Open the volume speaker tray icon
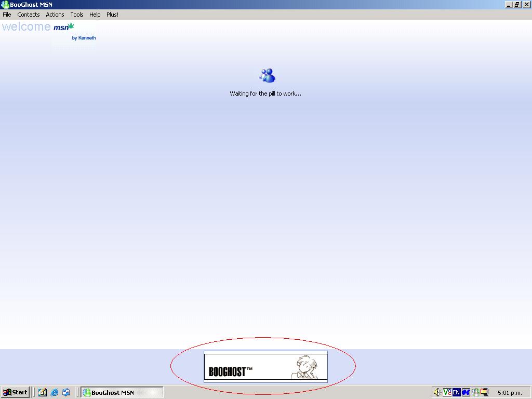Image resolution: width=532 pixels, height=399 pixels. (437, 392)
